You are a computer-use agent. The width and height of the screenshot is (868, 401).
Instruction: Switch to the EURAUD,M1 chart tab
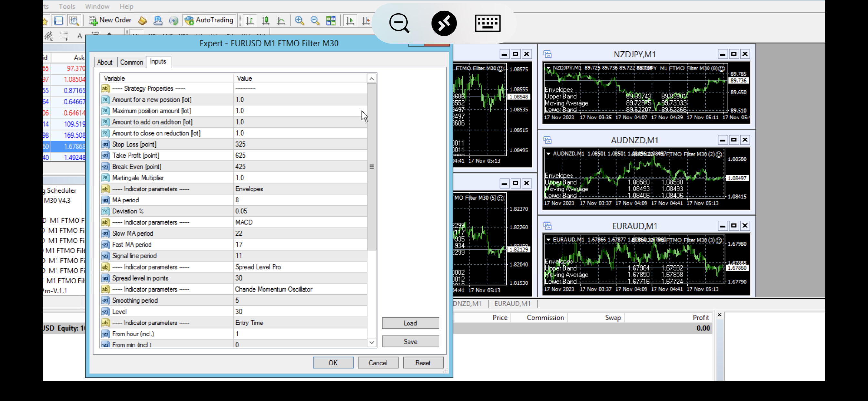(512, 303)
